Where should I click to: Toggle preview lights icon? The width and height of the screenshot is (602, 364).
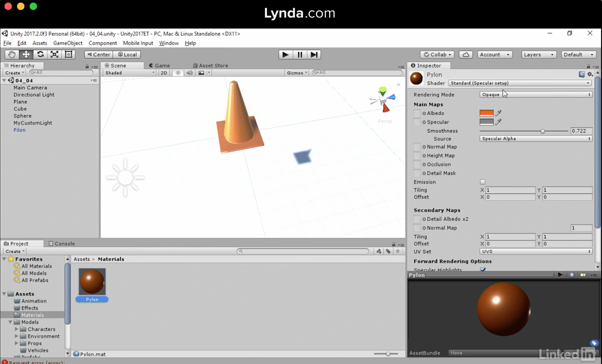583,275
